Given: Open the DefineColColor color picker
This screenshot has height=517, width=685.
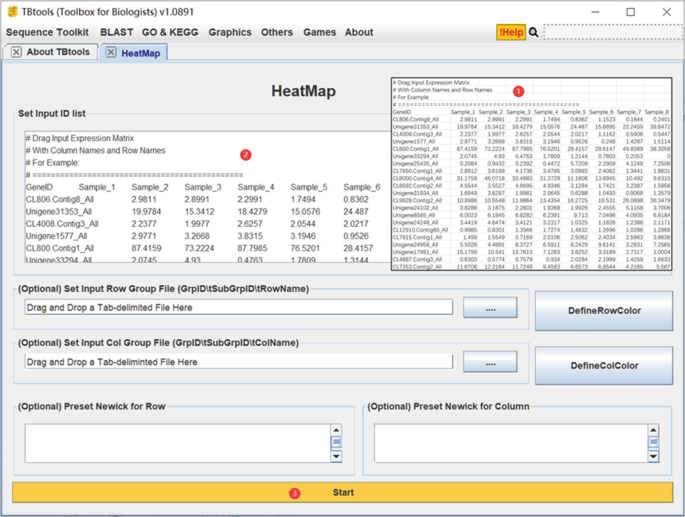Looking at the screenshot, I should click(604, 365).
